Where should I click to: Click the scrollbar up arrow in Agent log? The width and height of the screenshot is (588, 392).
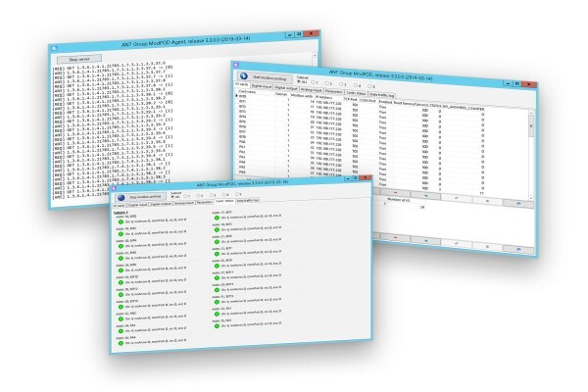click(315, 55)
